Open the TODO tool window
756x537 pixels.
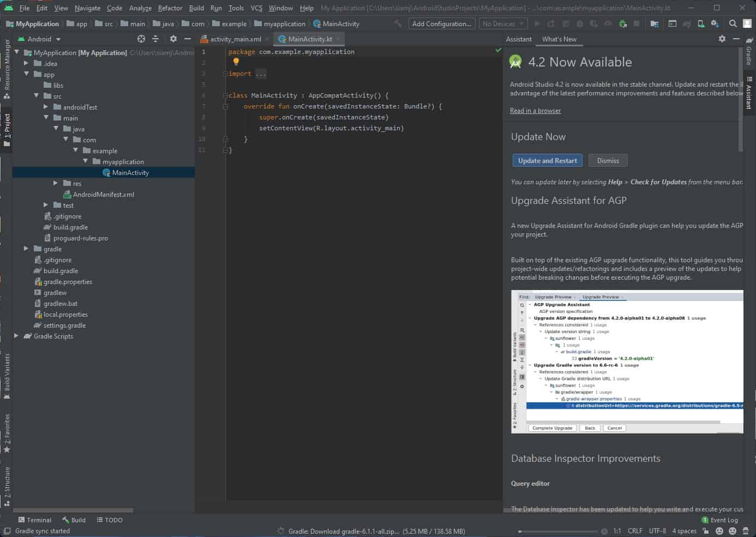[x=109, y=520]
